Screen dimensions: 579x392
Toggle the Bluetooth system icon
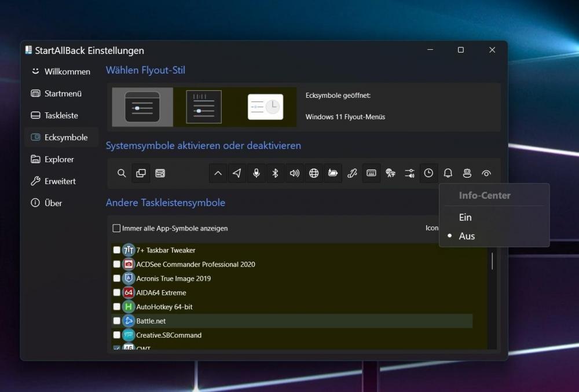(x=275, y=173)
